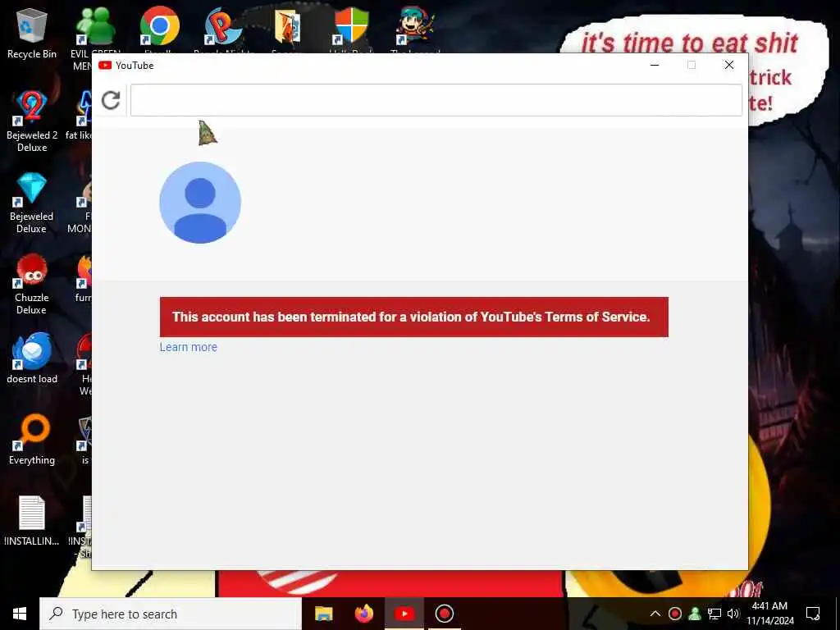
Task: Open Firefox from the taskbar
Action: pyautogui.click(x=364, y=614)
